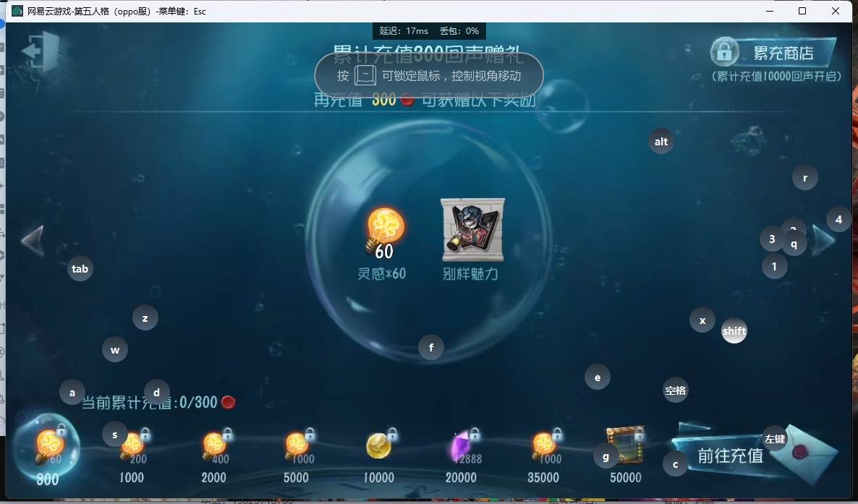This screenshot has width=858, height=504.
Task: Select the 300 tier reward bubble
Action: point(47,448)
